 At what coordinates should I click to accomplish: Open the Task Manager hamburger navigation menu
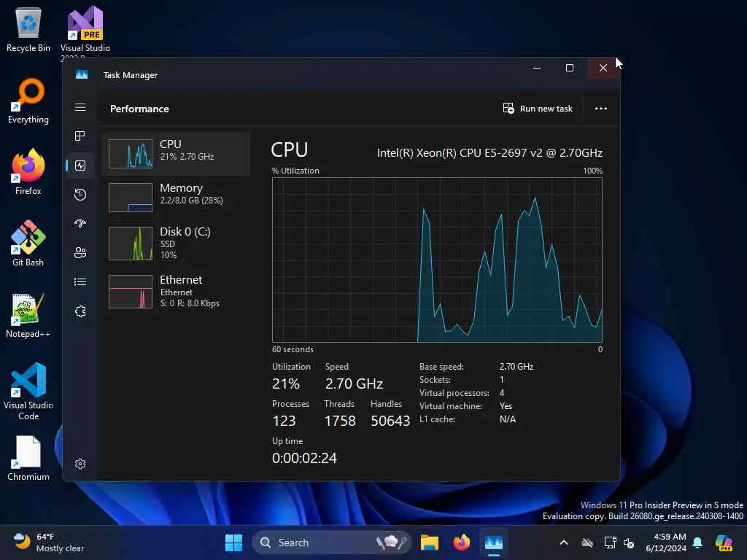80,107
